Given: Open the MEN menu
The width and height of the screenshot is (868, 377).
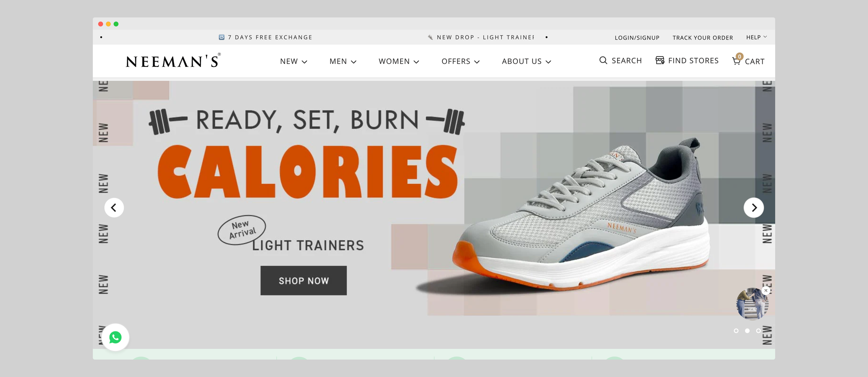Looking at the screenshot, I should click(x=343, y=61).
